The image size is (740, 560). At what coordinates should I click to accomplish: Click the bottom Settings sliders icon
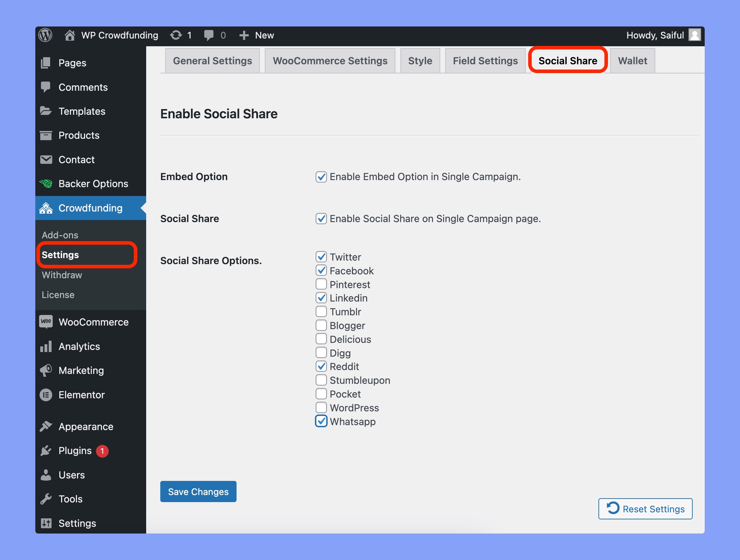click(46, 523)
